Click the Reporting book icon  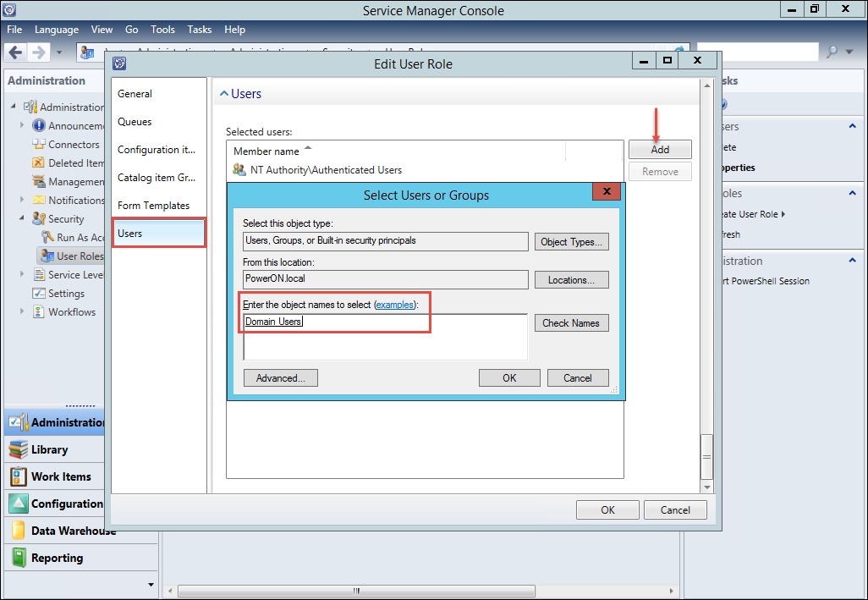19,558
